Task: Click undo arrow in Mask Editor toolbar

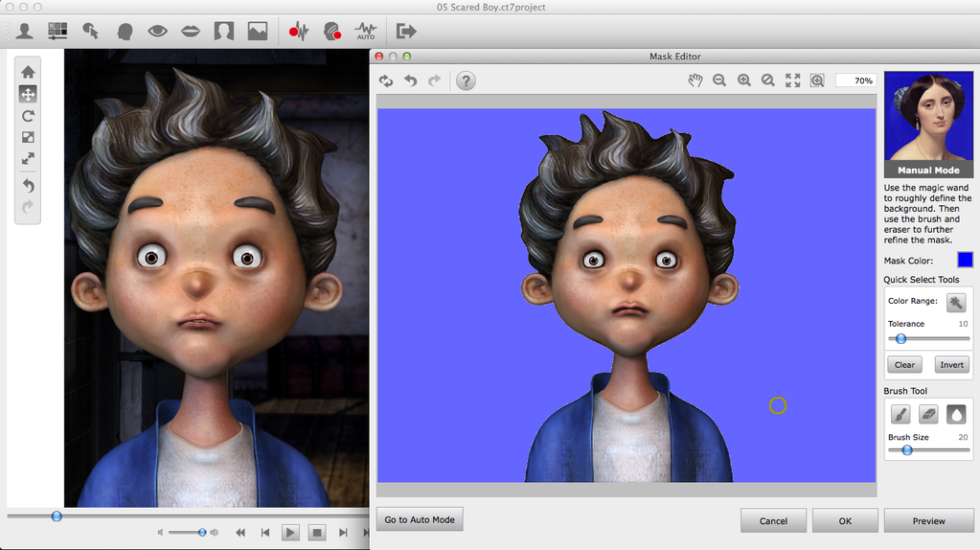Action: pyautogui.click(x=411, y=80)
